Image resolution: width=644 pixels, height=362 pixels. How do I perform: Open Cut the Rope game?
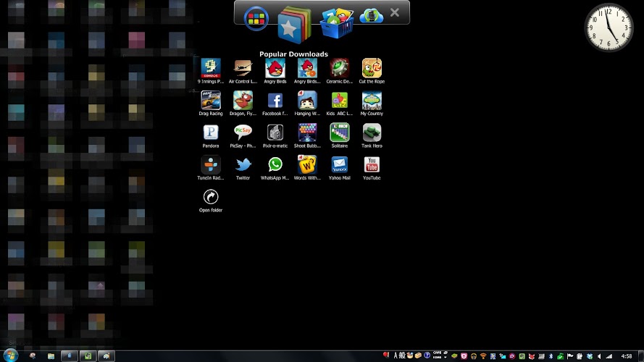pyautogui.click(x=372, y=71)
